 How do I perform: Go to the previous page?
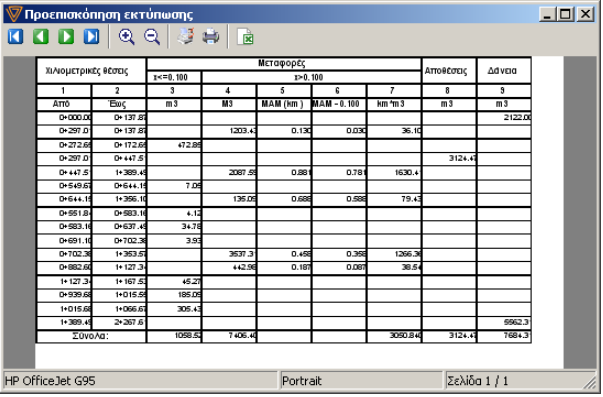click(41, 37)
